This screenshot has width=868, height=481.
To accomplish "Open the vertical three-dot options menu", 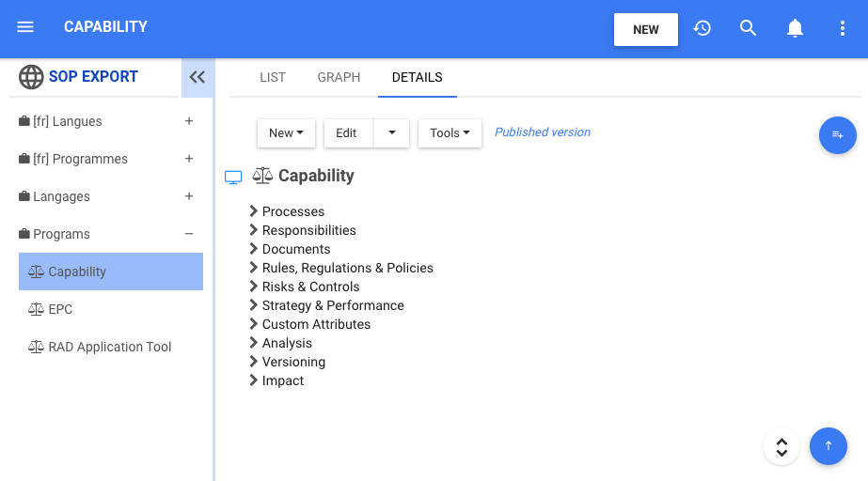I will point(843,28).
